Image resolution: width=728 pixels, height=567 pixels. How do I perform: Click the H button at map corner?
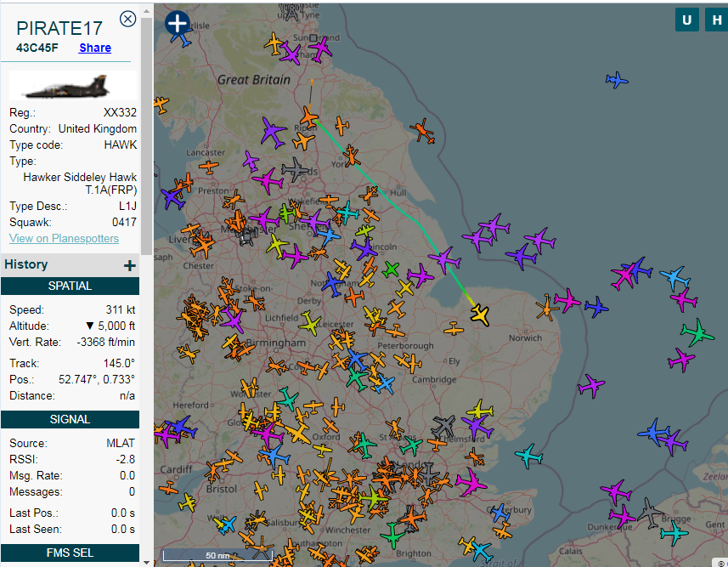point(716,20)
